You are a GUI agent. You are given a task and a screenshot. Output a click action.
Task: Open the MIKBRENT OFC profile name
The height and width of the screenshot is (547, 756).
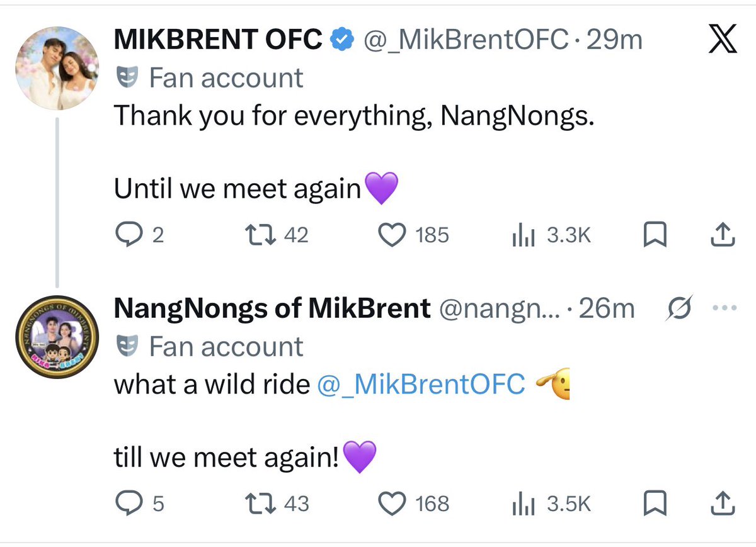(x=218, y=40)
